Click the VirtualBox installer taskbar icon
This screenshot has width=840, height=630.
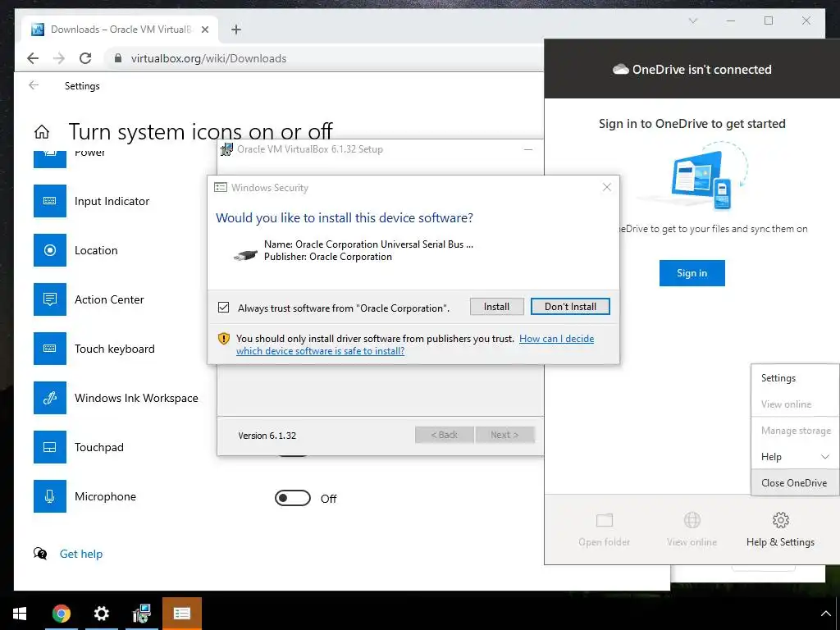[141, 614]
